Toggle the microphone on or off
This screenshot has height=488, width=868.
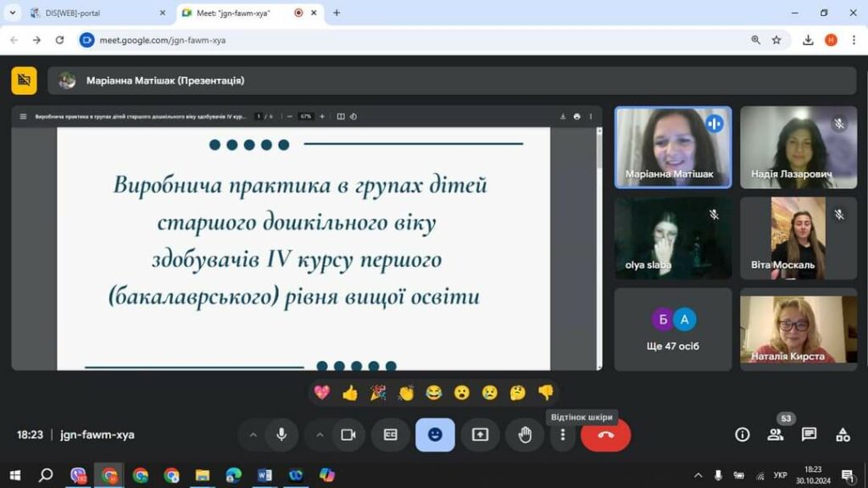281,435
